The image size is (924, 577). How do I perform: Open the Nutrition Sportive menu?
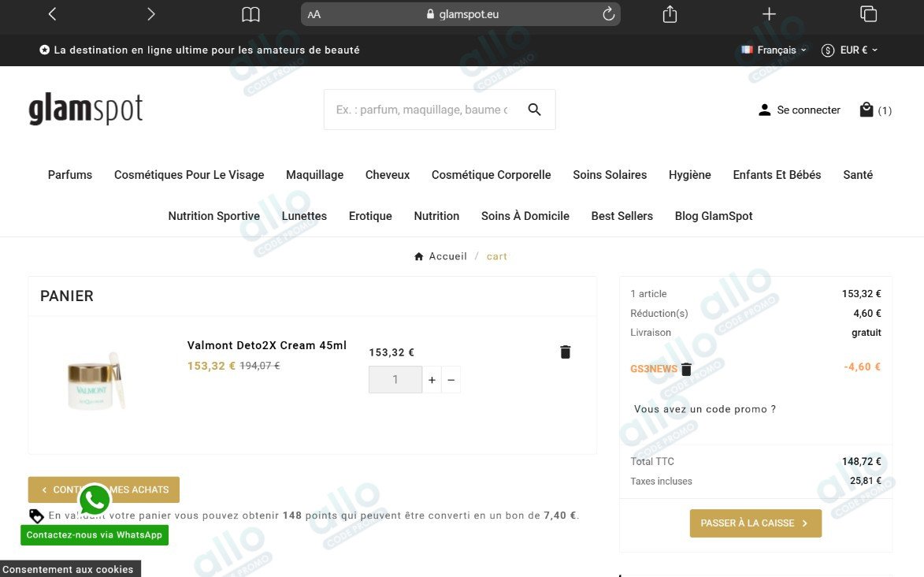[x=214, y=216]
